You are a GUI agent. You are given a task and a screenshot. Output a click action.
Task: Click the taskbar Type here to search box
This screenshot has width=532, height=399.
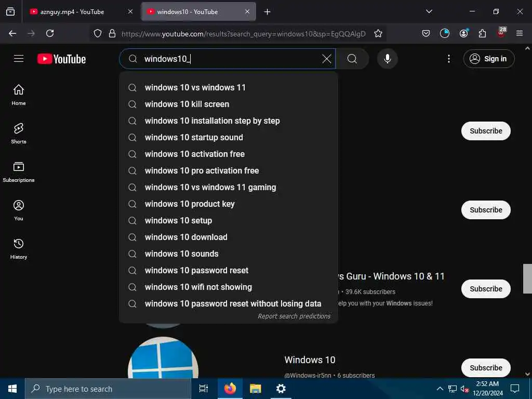tap(108, 389)
